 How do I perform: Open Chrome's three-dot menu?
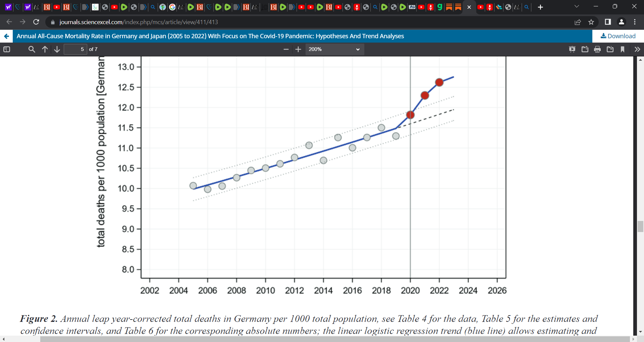pos(635,22)
